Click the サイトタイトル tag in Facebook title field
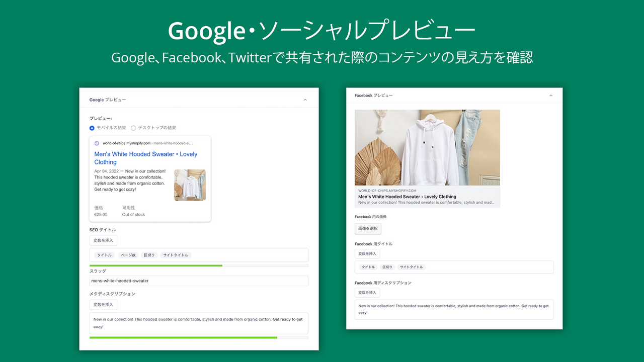 (412, 267)
